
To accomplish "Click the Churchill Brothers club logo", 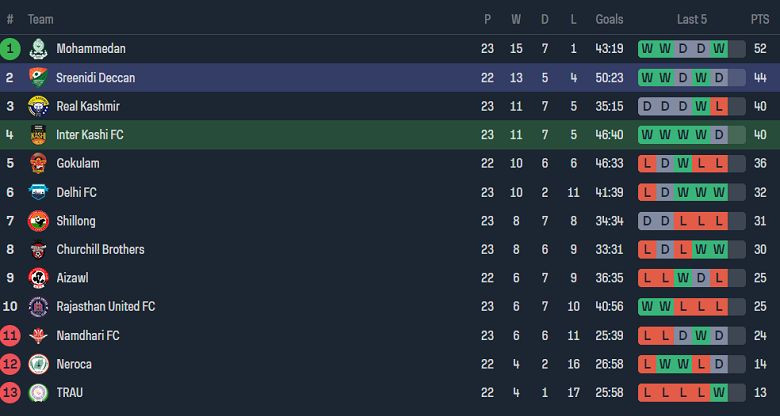I will pyautogui.click(x=38, y=249).
